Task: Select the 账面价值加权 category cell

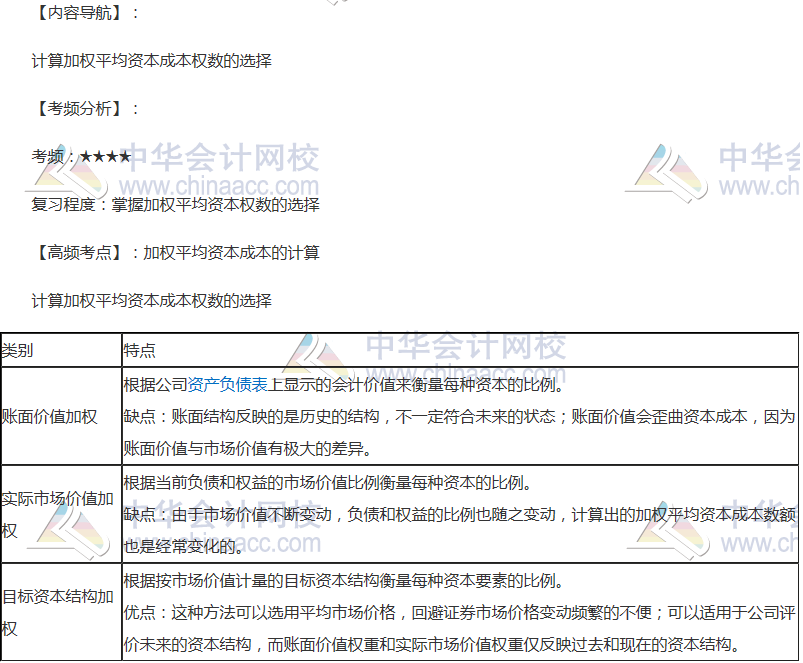Action: click(50, 417)
